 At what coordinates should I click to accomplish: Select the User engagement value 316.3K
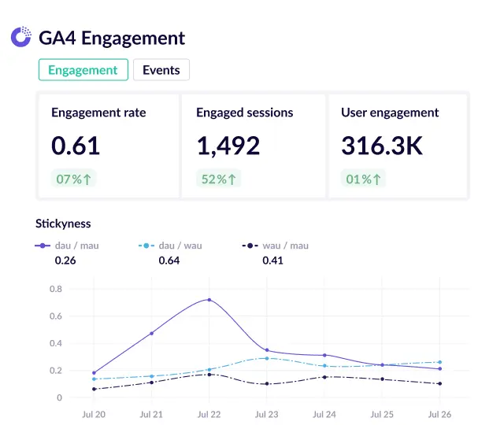point(382,146)
